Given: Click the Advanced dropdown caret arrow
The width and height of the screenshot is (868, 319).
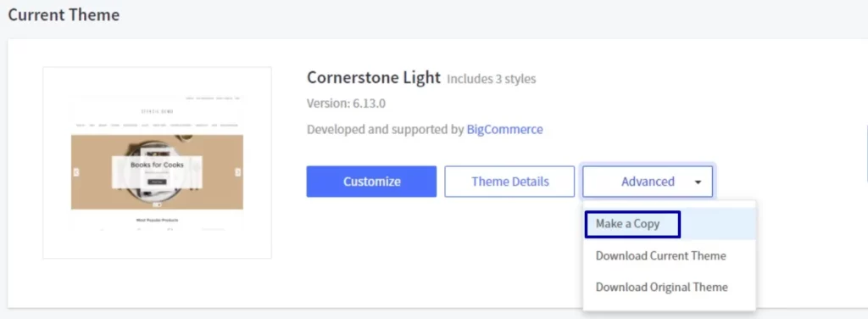Looking at the screenshot, I should [698, 182].
